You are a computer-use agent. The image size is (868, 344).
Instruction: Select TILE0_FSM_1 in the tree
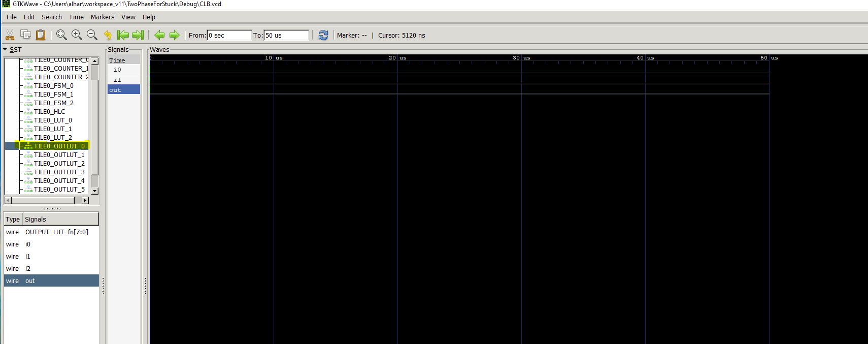54,95
